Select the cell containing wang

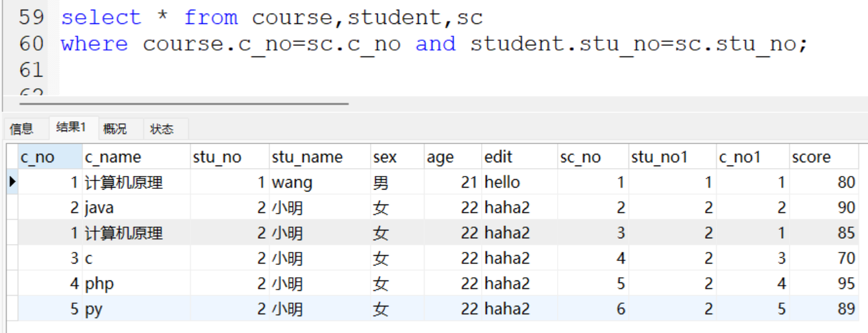(x=292, y=182)
